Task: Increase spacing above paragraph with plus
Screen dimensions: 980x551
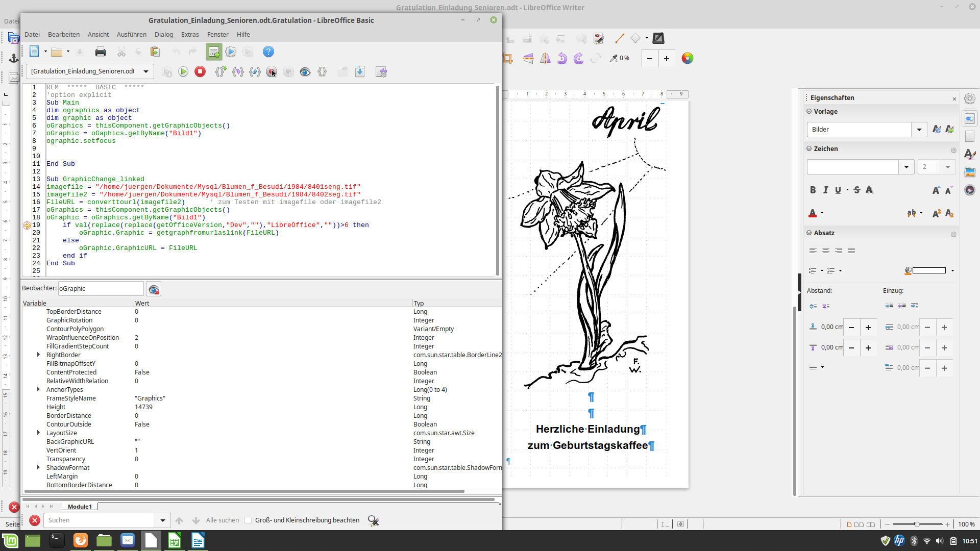Action: [x=868, y=328]
